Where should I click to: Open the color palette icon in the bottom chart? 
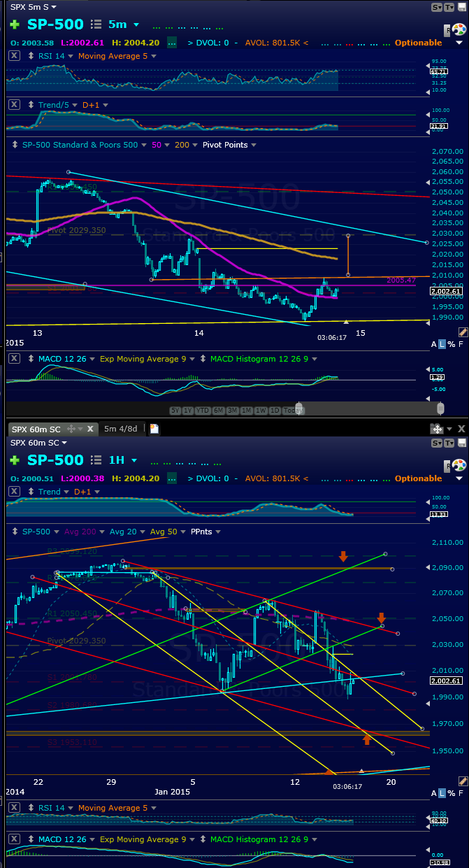point(459,465)
